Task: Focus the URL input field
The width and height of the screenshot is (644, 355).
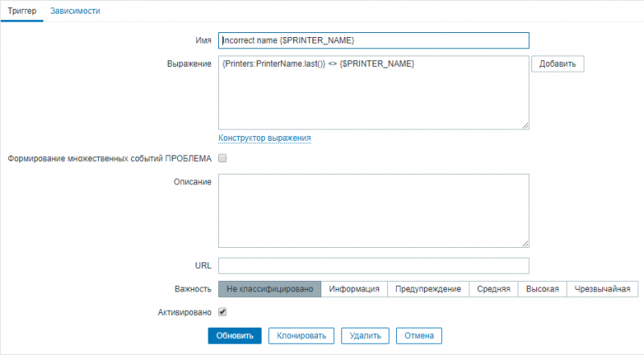Action: [374, 266]
